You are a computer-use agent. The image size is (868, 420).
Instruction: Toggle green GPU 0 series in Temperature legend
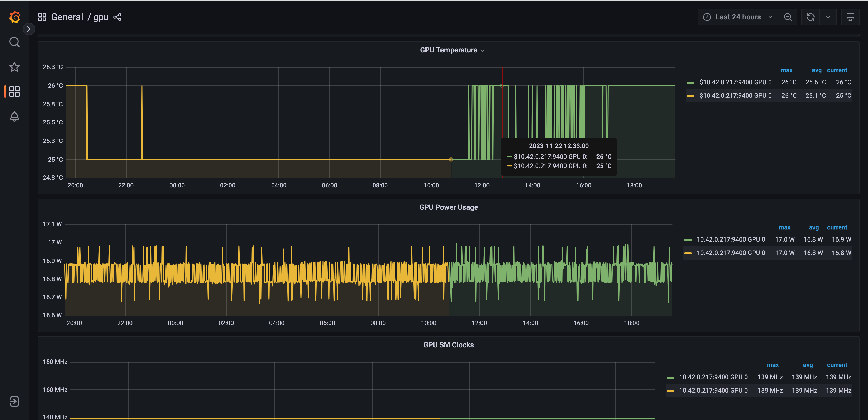(x=735, y=82)
